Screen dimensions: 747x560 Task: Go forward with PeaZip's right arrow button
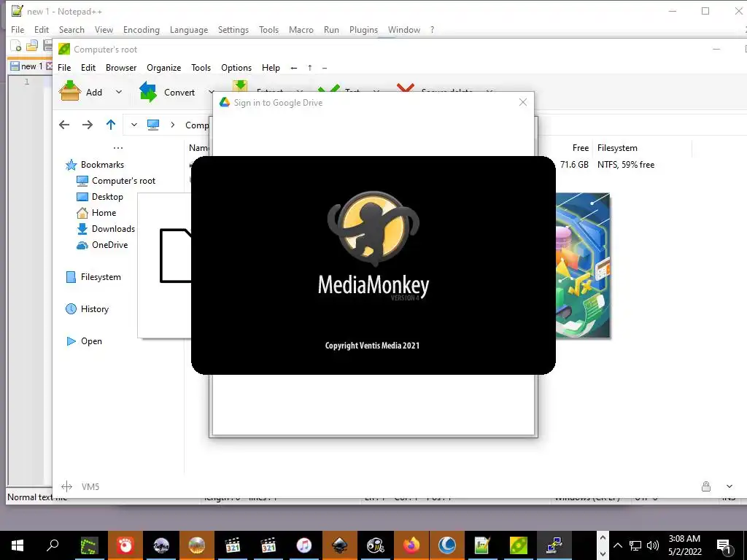88,125
